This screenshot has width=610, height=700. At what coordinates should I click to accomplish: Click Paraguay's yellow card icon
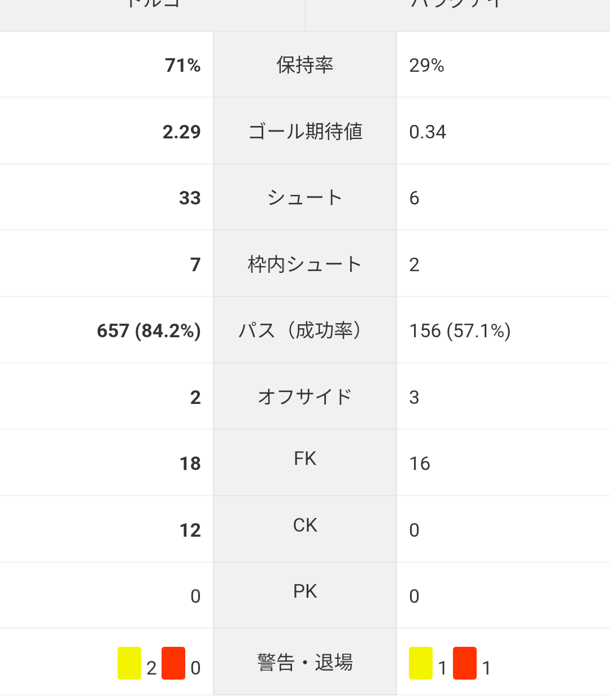[x=421, y=663]
